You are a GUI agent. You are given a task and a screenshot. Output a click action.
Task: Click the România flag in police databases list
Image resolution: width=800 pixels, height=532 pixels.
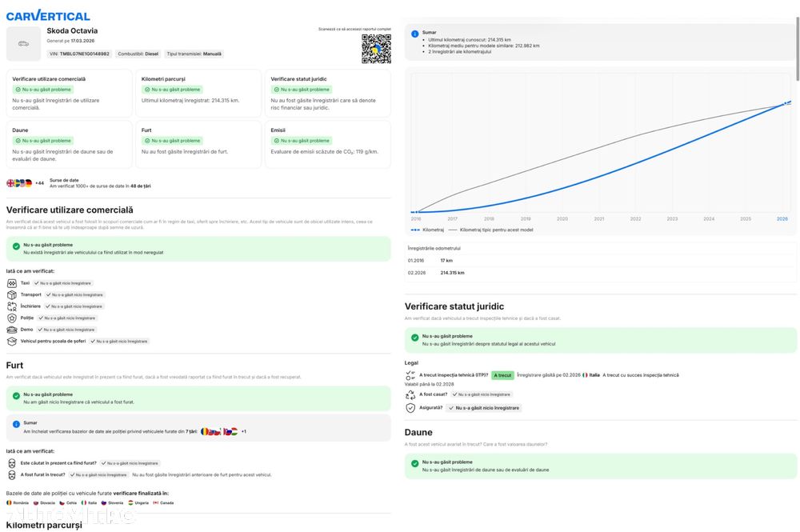(9, 503)
